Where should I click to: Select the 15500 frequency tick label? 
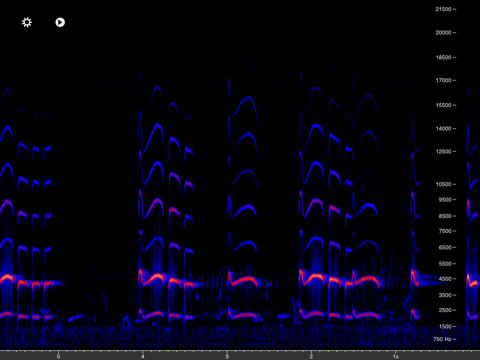pos(443,105)
